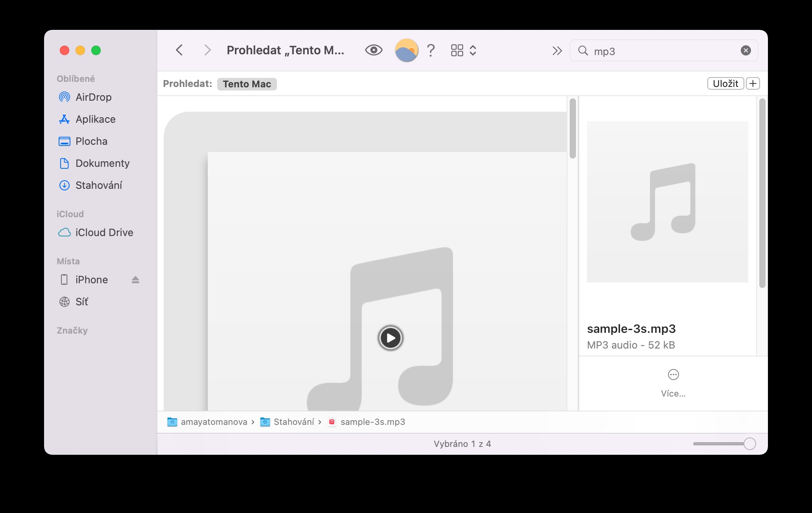Select iCloud Drive in the sidebar
812x513 pixels.
[104, 233]
